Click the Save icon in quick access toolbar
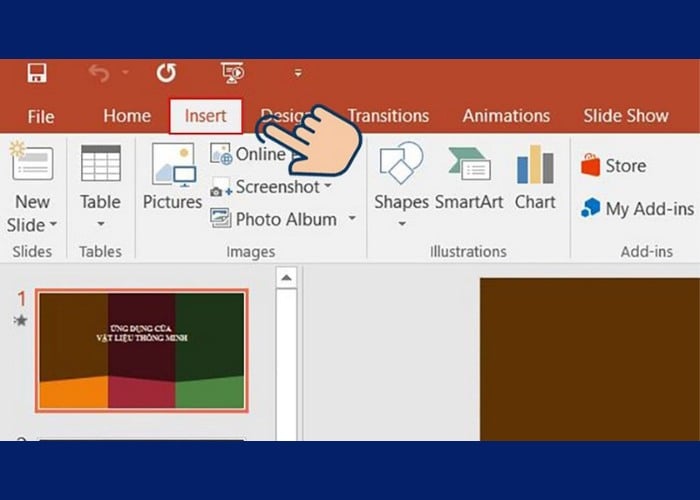This screenshot has height=500, width=700. [38, 73]
